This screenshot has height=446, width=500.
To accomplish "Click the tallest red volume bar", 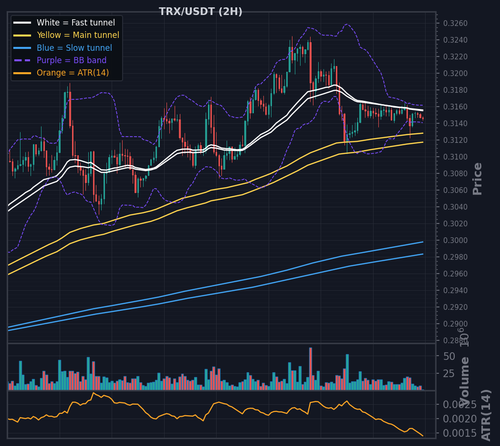I will [x=311, y=369].
